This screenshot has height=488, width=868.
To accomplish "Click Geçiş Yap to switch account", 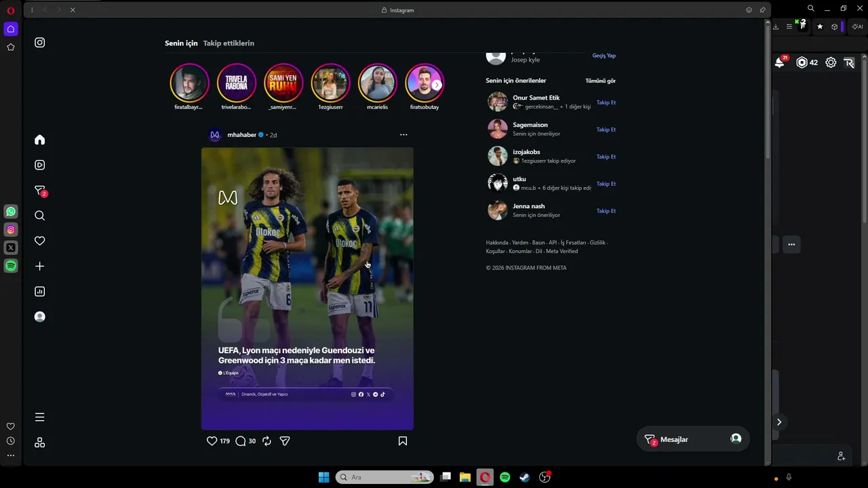I will [604, 56].
